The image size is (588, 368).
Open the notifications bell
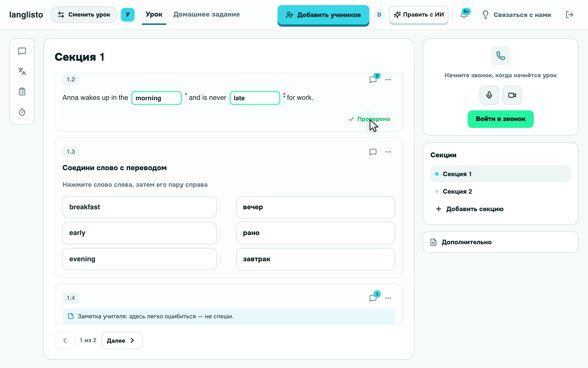[464, 15]
